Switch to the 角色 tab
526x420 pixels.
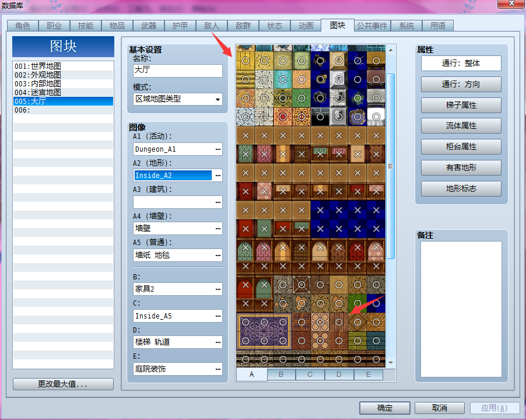click(23, 26)
